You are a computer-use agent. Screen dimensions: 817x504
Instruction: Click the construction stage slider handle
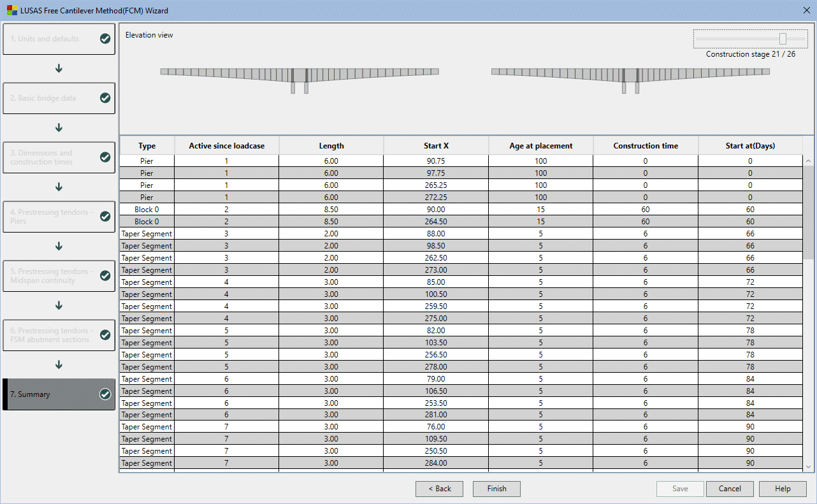[783, 39]
